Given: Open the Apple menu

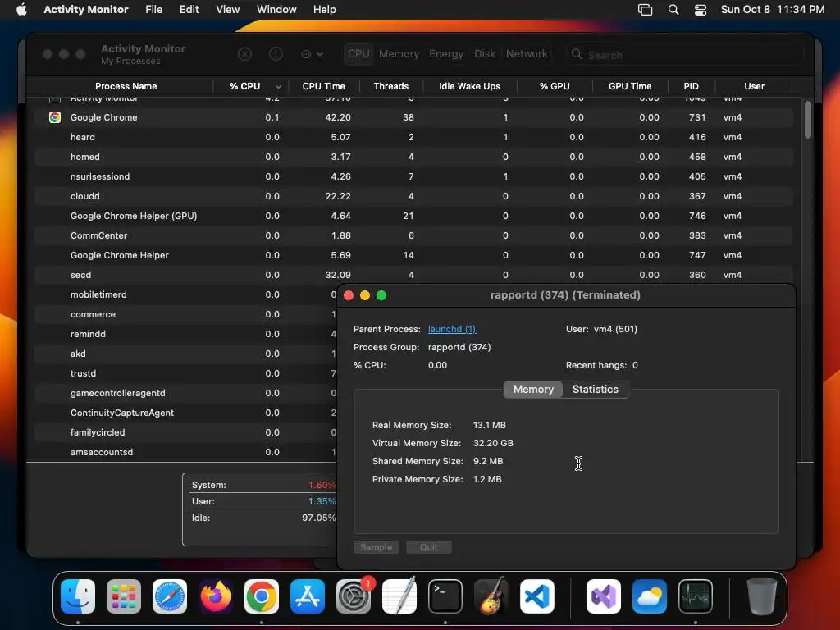Looking at the screenshot, I should pyautogui.click(x=21, y=10).
